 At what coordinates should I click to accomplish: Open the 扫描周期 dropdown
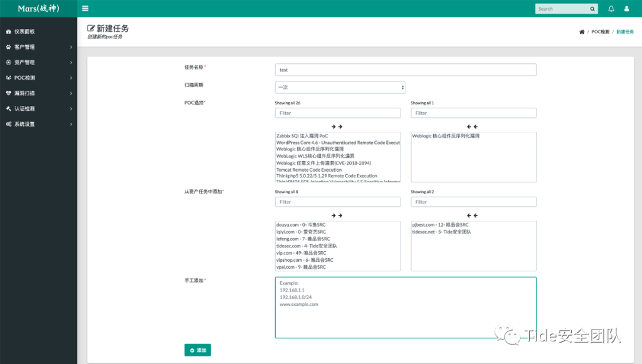coord(340,88)
